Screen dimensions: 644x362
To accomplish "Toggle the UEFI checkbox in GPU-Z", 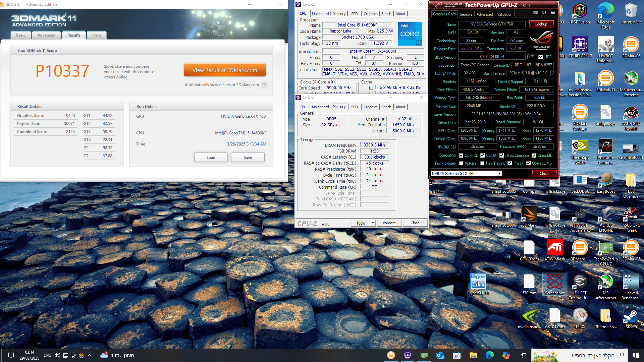I will 540,57.
